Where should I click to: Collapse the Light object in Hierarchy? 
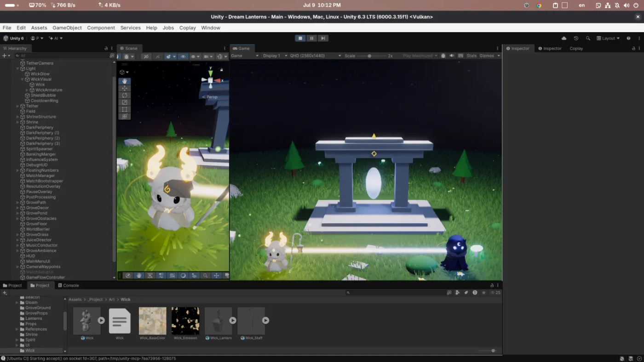(18, 68)
